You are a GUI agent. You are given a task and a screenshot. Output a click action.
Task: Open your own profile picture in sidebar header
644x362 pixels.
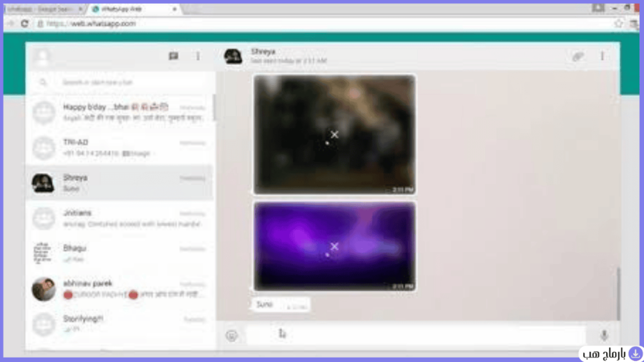click(42, 57)
